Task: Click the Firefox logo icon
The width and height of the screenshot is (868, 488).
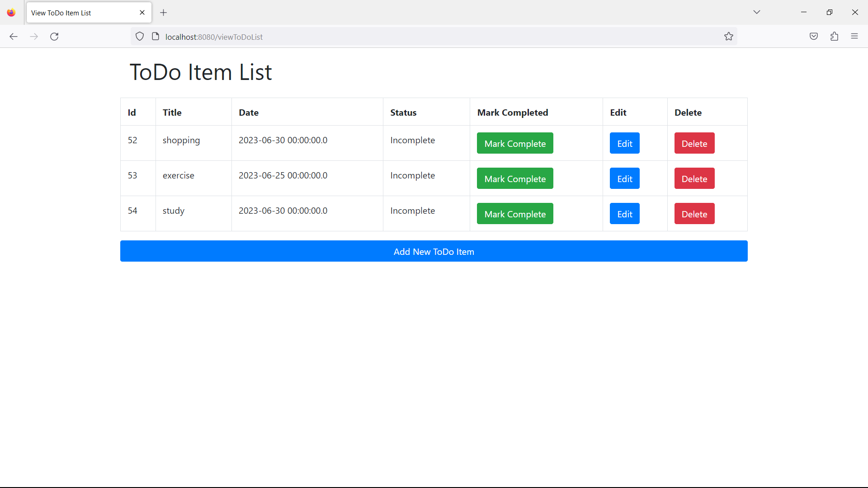Action: click(x=11, y=13)
